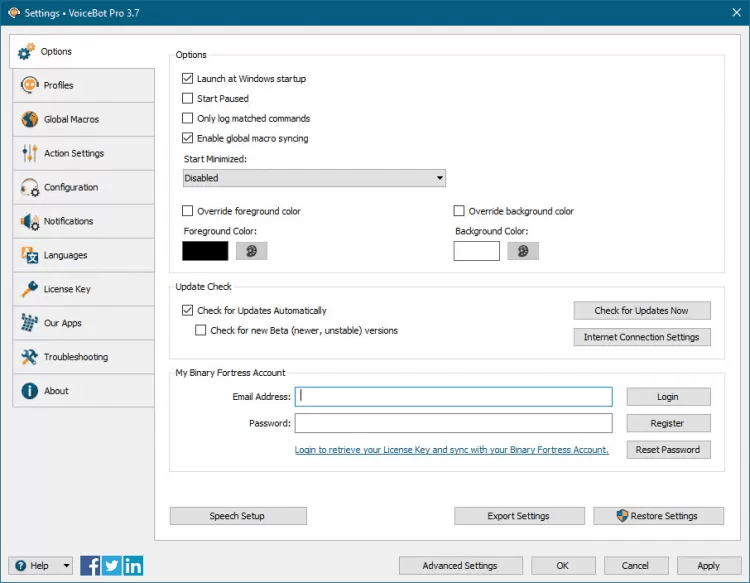750x583 pixels.
Task: Enable the Start Paused checkbox
Action: (188, 99)
